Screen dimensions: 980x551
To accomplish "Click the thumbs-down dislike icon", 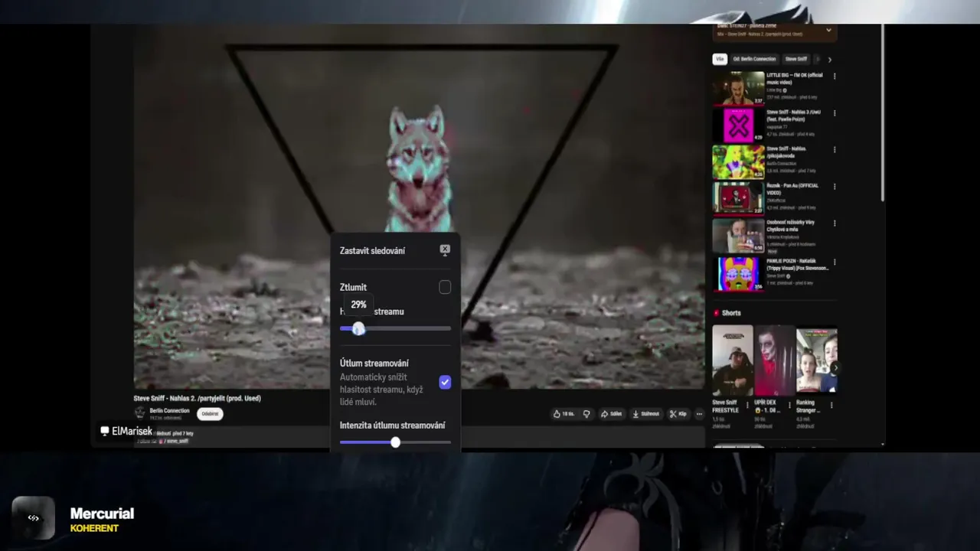I will point(586,414).
